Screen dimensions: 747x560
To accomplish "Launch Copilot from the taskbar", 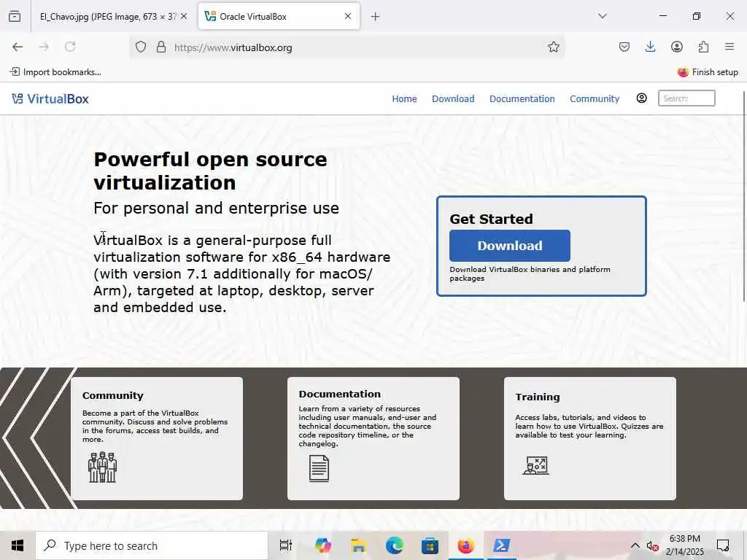I will [x=323, y=545].
